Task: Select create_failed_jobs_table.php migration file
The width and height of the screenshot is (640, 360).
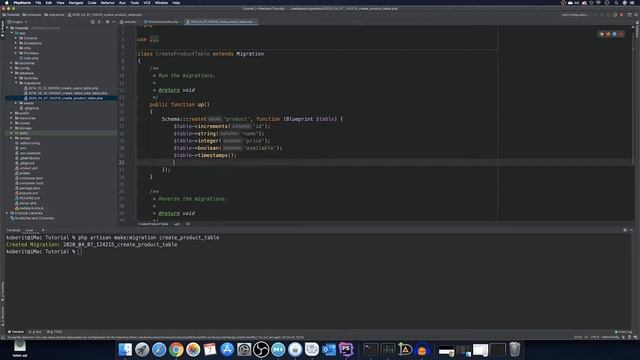Action: tap(65, 93)
